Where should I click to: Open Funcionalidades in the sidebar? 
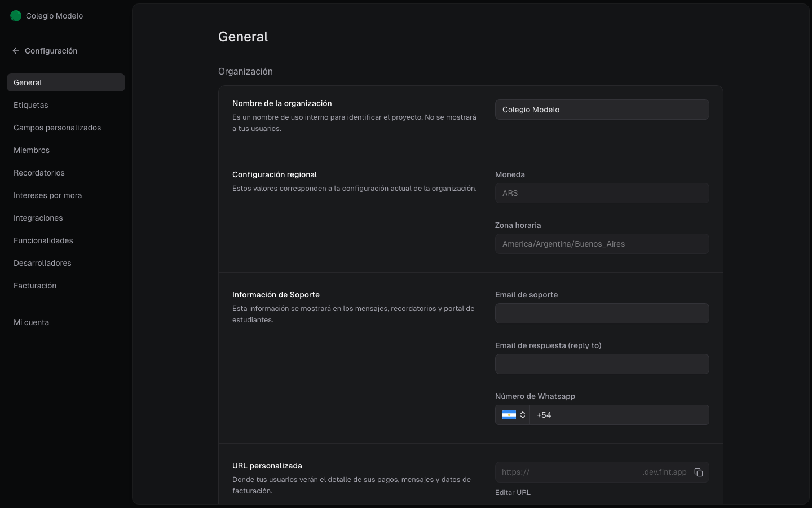(66, 240)
